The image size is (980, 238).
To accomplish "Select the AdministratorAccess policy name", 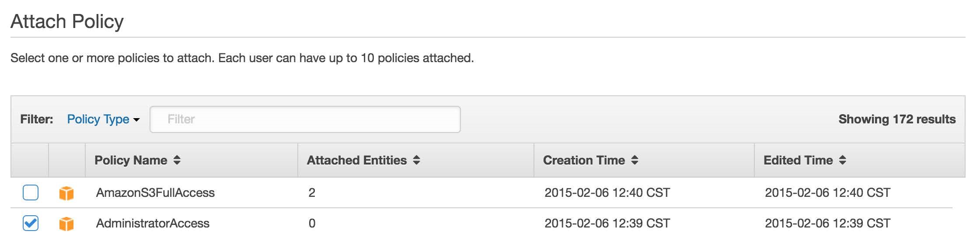I will tap(153, 223).
